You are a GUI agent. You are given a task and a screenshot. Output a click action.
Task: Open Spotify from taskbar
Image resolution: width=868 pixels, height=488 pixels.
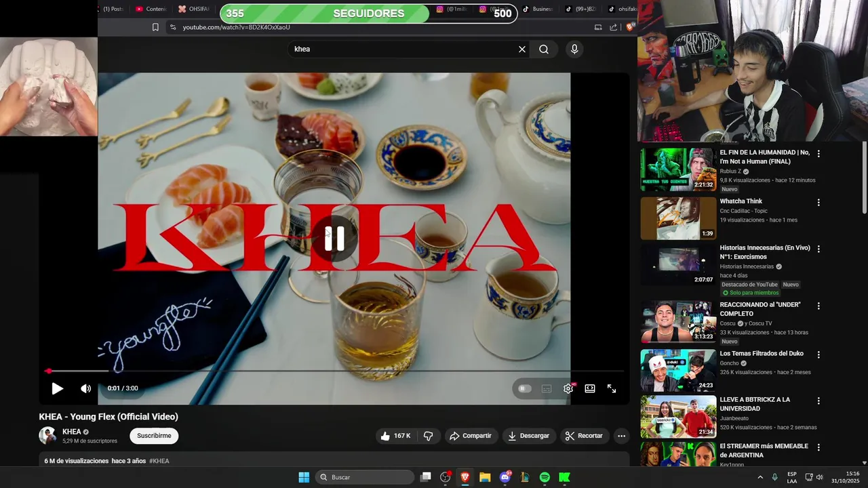[x=545, y=477]
